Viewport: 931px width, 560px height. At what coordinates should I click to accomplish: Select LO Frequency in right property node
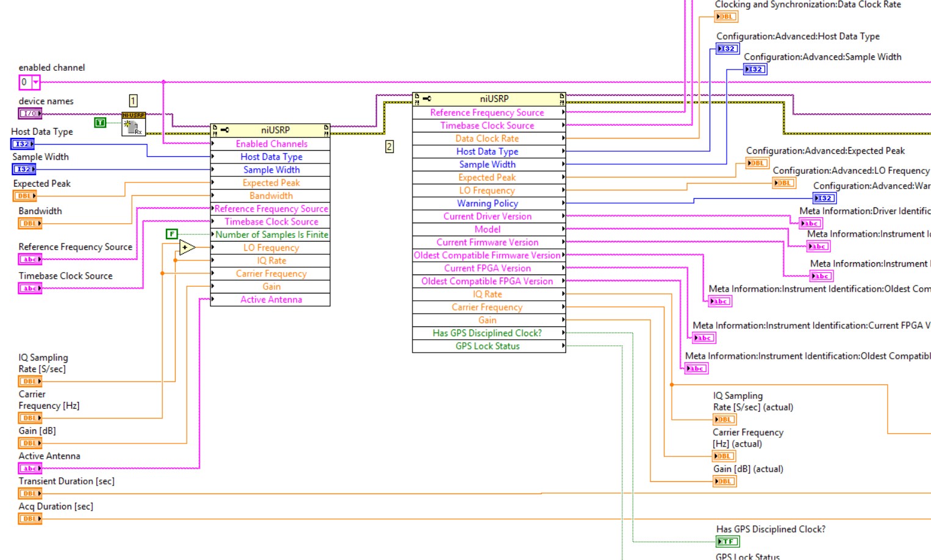(489, 190)
